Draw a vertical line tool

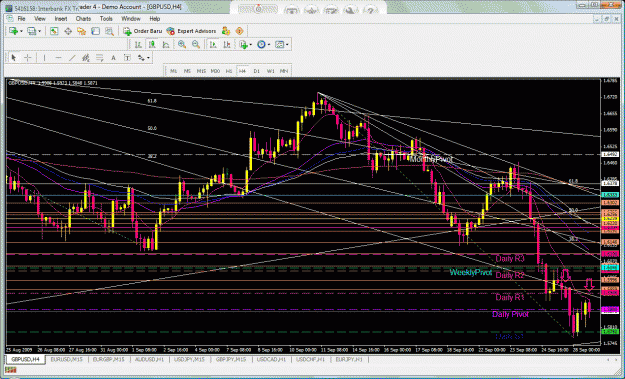(x=44, y=58)
